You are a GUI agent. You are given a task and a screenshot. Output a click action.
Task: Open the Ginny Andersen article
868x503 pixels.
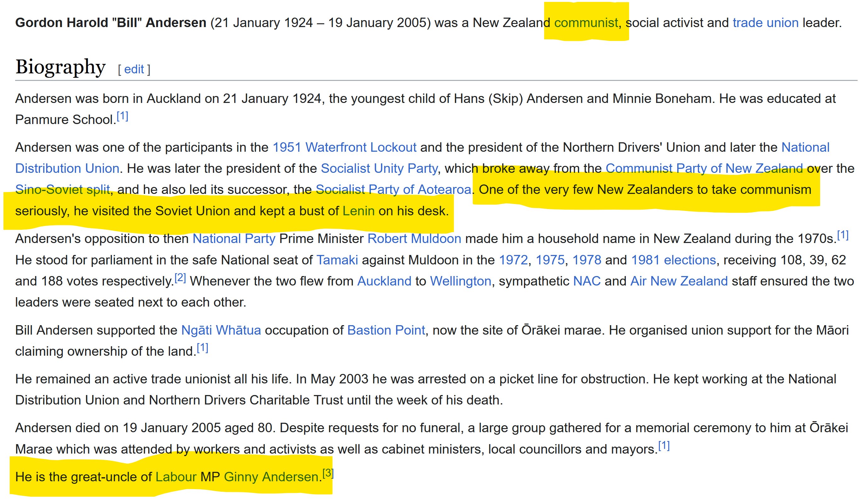coord(271,477)
